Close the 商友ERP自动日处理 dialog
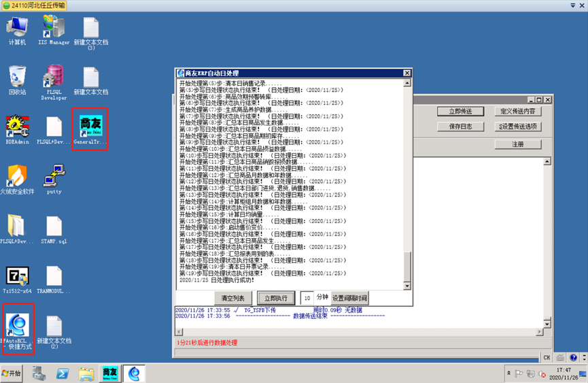588x383 pixels. [x=407, y=73]
